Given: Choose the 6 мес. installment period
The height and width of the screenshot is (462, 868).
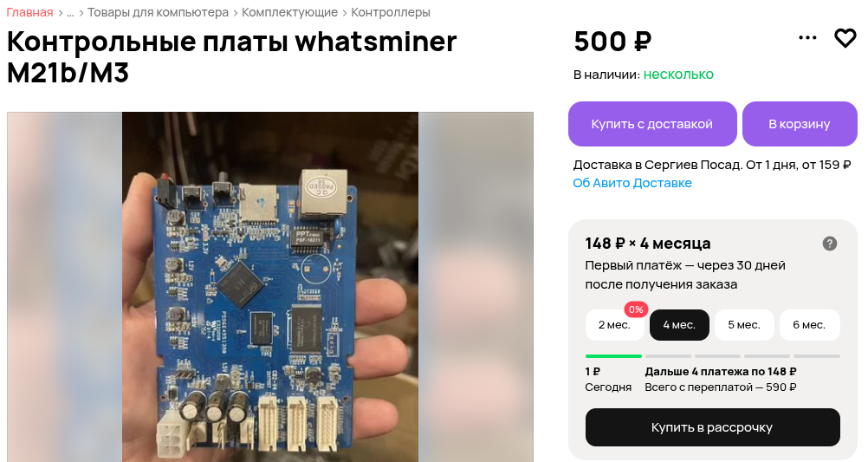Looking at the screenshot, I should click(x=809, y=325).
